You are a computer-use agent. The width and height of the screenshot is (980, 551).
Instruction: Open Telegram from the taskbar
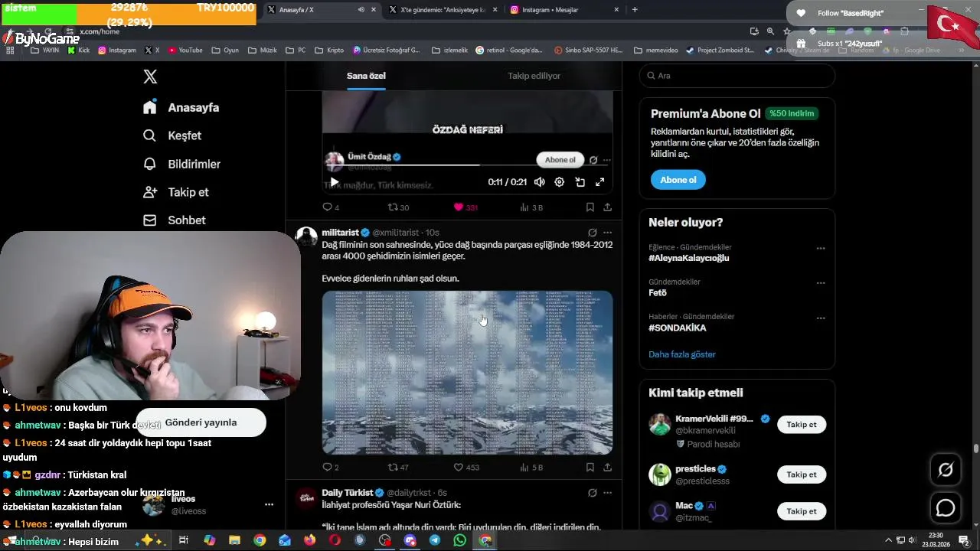[435, 540]
